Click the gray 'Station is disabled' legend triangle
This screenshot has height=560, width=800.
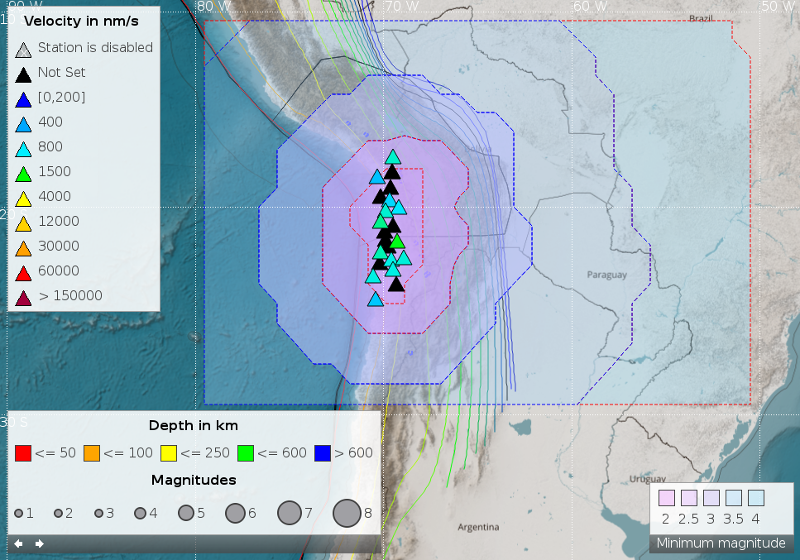[x=24, y=48]
